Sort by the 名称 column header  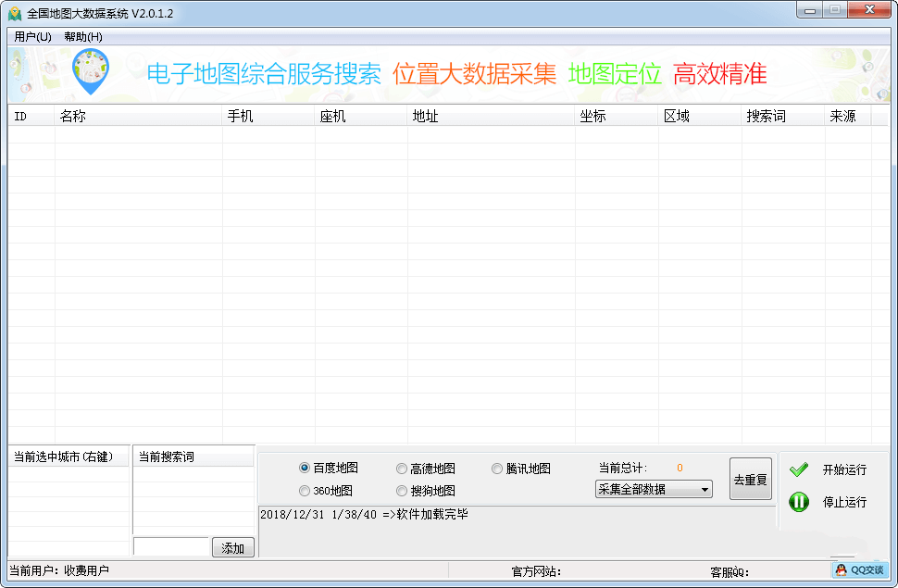click(138, 116)
